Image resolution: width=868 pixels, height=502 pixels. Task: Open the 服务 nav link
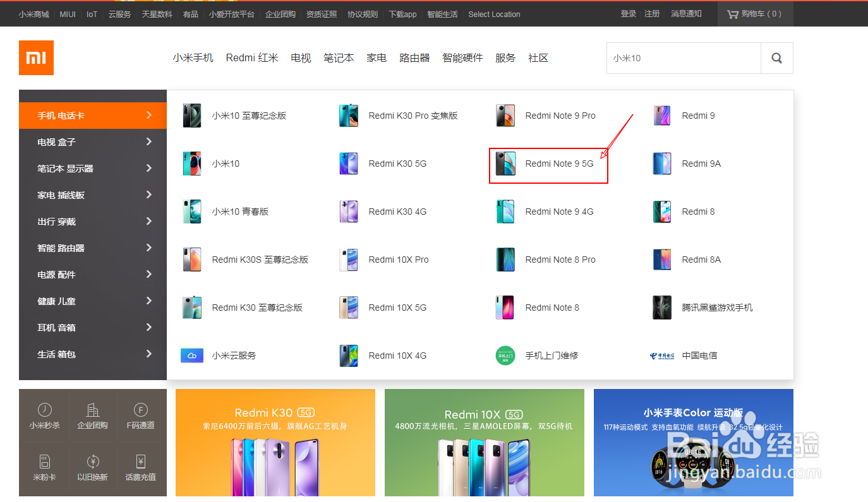(505, 58)
